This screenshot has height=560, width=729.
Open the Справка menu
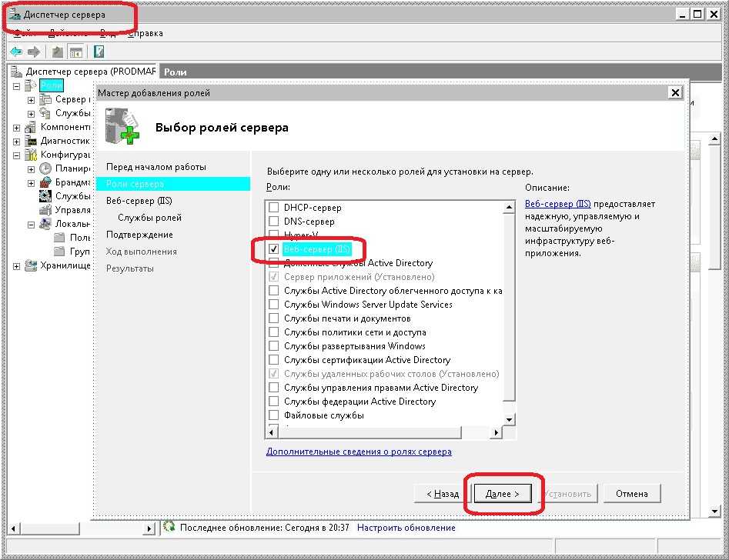point(145,33)
